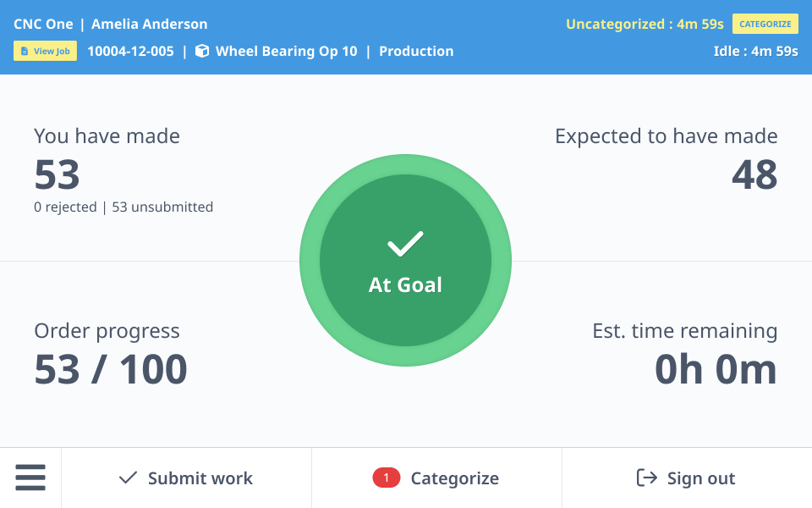Click the Uncategorized 4m 59s timer

point(645,24)
